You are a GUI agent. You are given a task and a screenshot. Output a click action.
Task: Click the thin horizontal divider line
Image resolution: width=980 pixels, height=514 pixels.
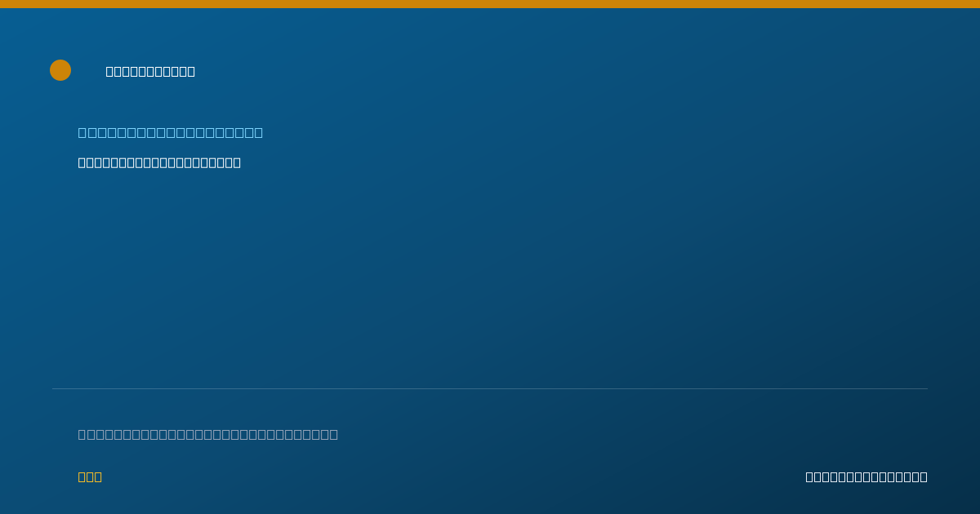tap(490, 388)
